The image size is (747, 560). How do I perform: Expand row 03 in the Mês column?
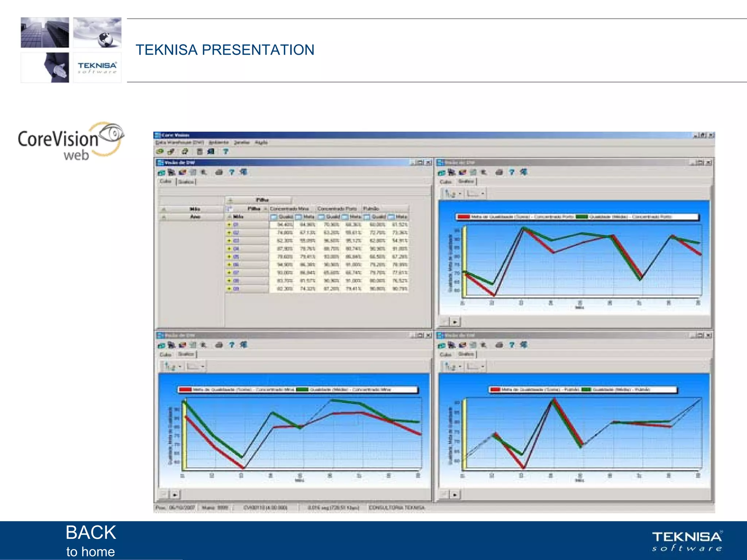pyautogui.click(x=229, y=241)
